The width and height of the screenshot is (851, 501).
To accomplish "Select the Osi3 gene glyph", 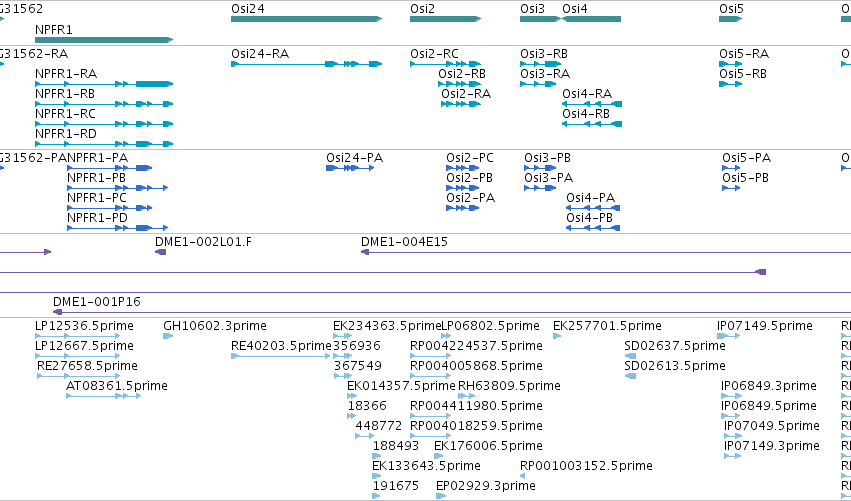I will 540,19.
